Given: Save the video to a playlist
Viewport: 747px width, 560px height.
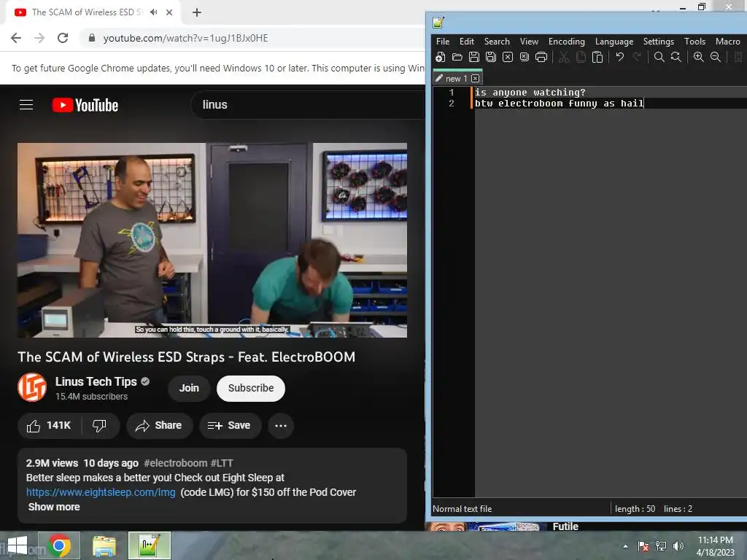Looking at the screenshot, I should 230,425.
